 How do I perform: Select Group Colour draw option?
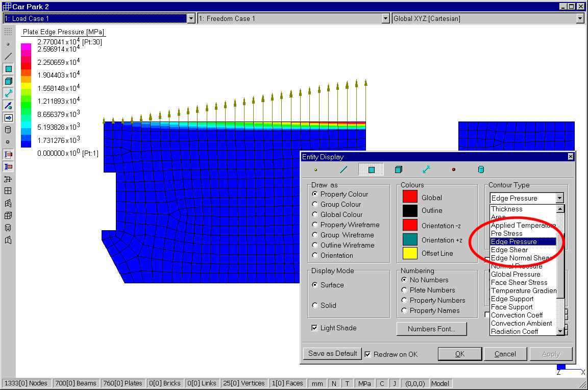click(315, 205)
